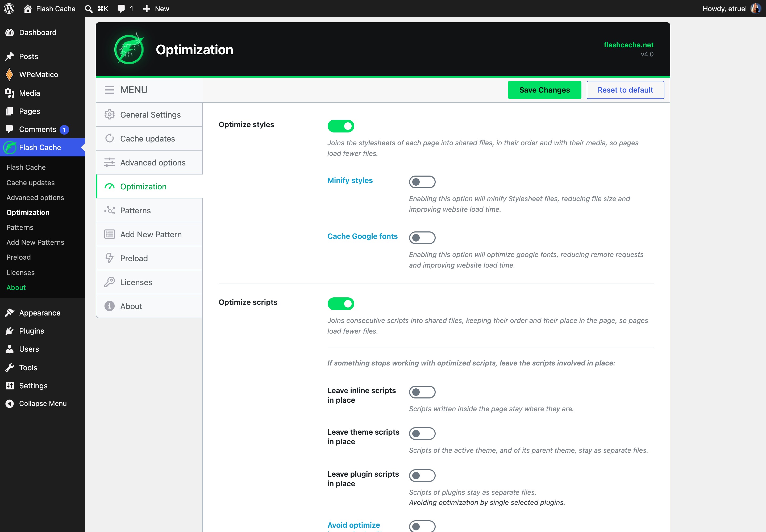Click the Tools wrench icon
766x532 pixels.
coord(10,367)
